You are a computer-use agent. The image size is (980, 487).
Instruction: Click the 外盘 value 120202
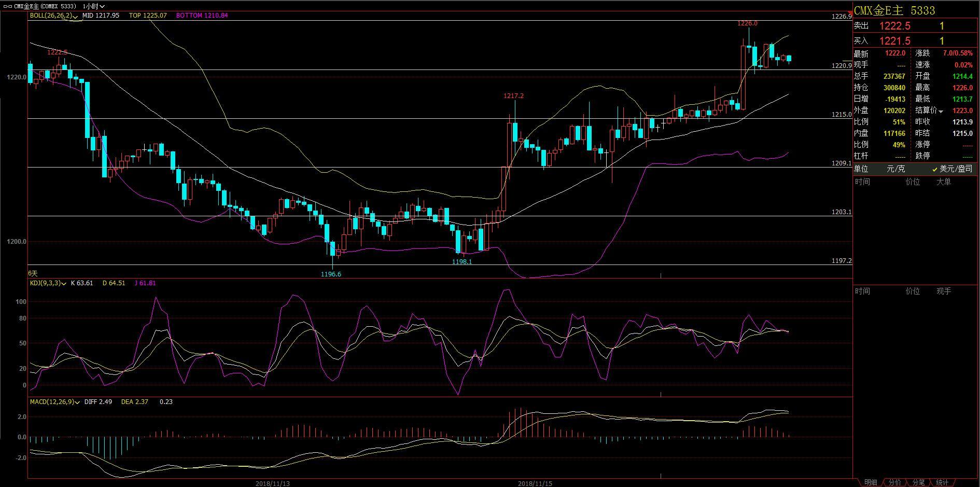click(x=894, y=110)
